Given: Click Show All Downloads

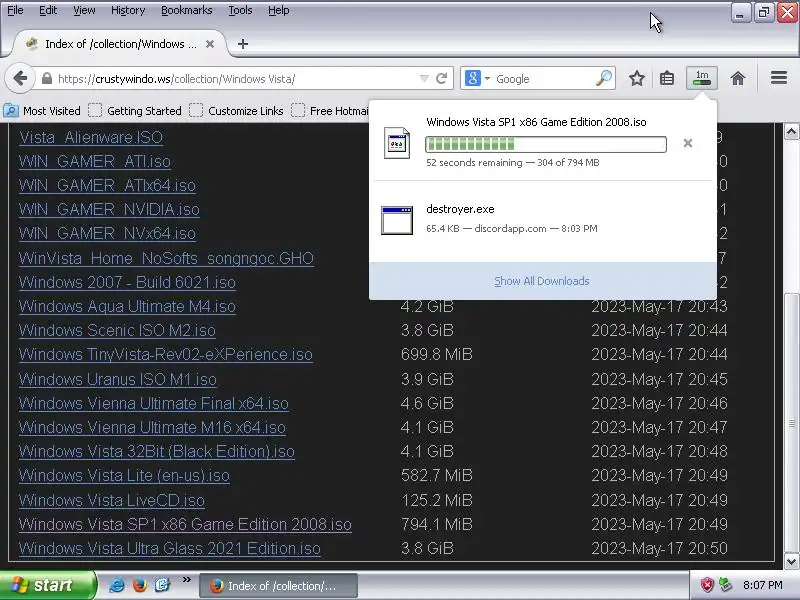Looking at the screenshot, I should pyautogui.click(x=541, y=281).
